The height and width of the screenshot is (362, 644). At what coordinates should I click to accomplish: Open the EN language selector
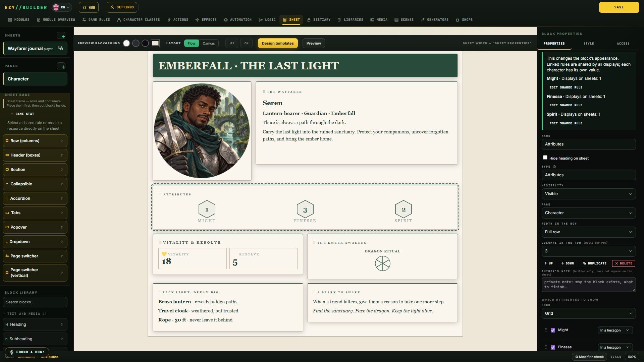[x=62, y=7]
